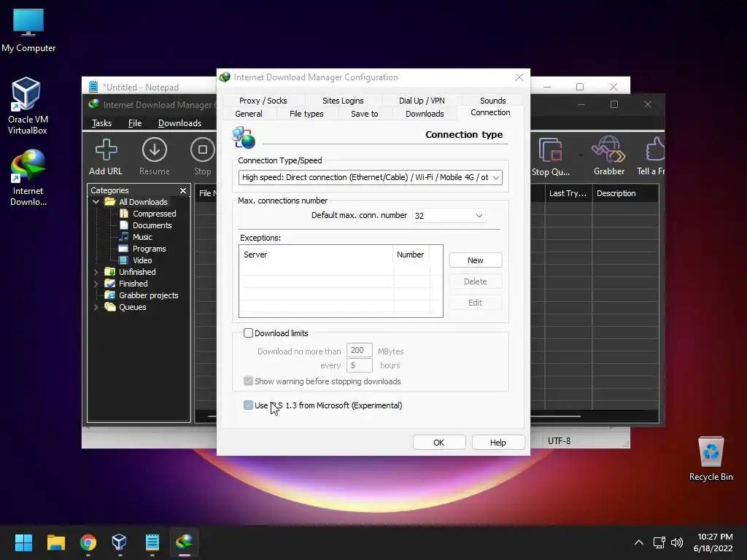This screenshot has width=747, height=560.
Task: Open the volume control in system tray
Action: (x=676, y=542)
